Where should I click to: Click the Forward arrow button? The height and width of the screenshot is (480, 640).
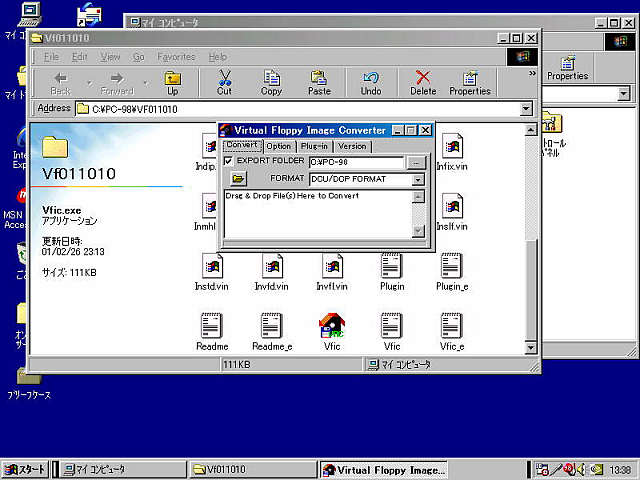click(x=117, y=83)
